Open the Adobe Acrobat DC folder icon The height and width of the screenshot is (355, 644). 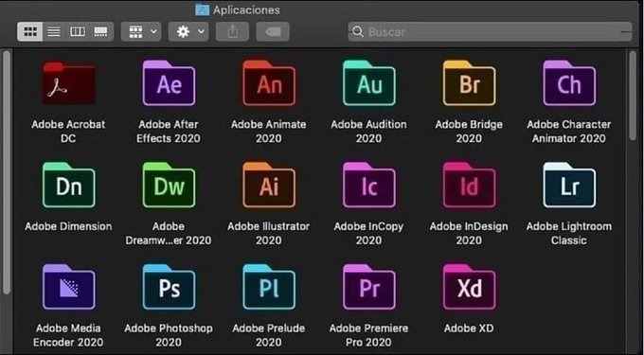[x=68, y=83]
